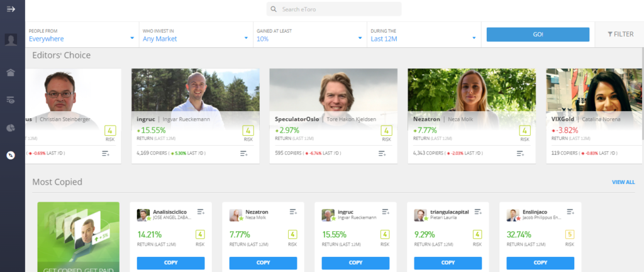
Task: Add Most Copied Nezatron to watchlist icon
Action: (293, 212)
